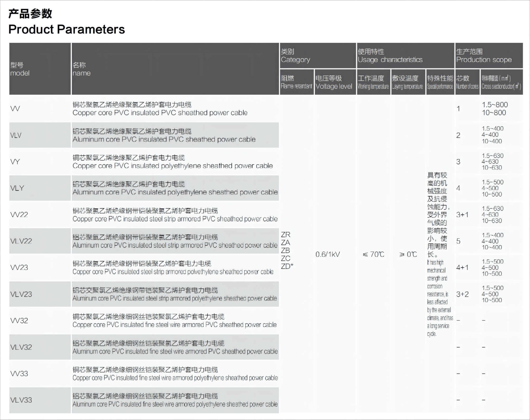This screenshot has width=530, height=420.
Task: Click 'Copper core PVC insulated polyethylene sheathed power cable'
Action: [x=173, y=166]
